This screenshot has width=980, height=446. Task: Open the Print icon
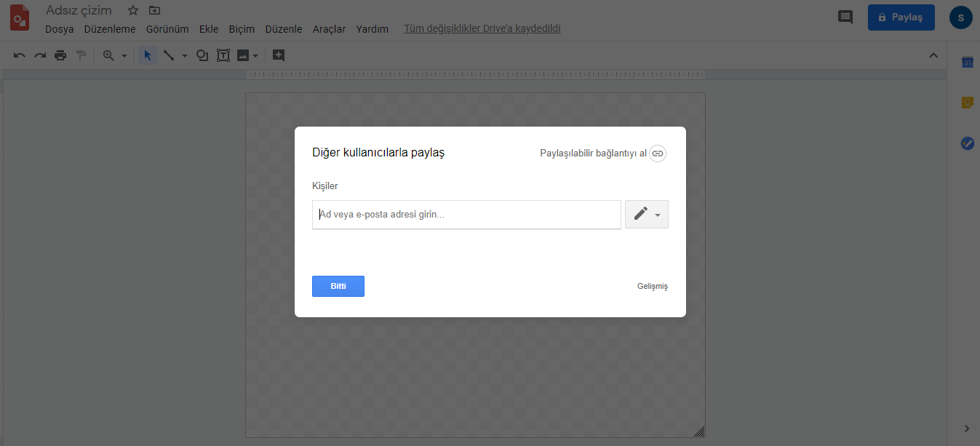click(x=60, y=55)
